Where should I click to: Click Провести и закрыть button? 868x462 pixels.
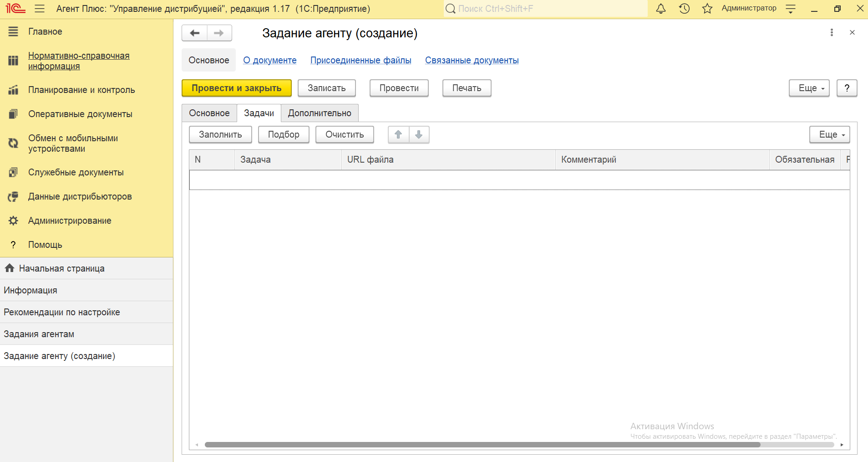click(x=237, y=88)
